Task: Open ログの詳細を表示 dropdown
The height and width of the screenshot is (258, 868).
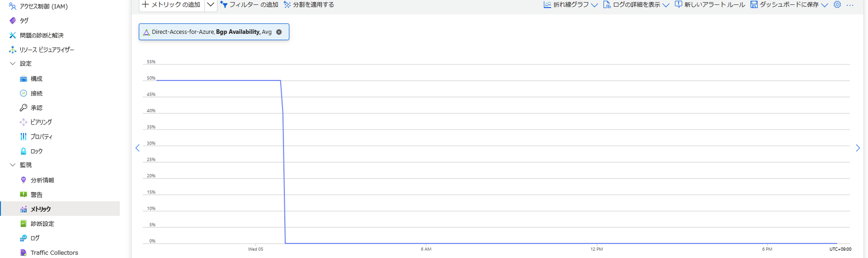Action: coord(636,5)
